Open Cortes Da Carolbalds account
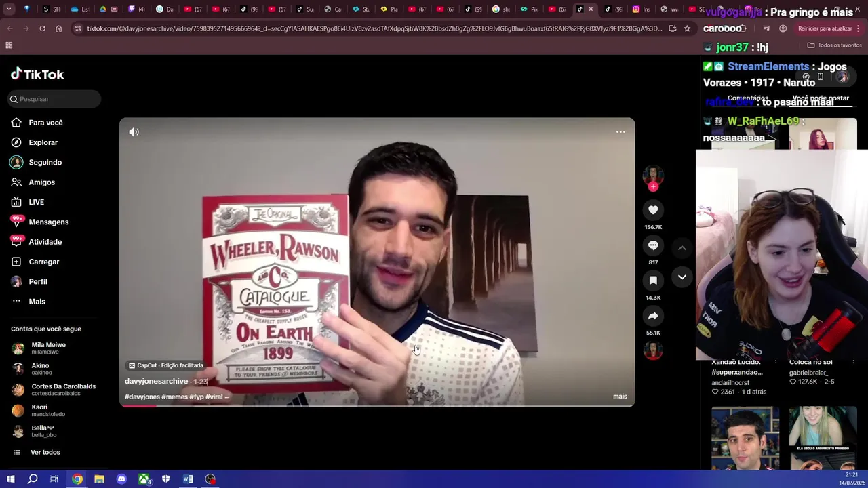The image size is (868, 488). (63, 390)
